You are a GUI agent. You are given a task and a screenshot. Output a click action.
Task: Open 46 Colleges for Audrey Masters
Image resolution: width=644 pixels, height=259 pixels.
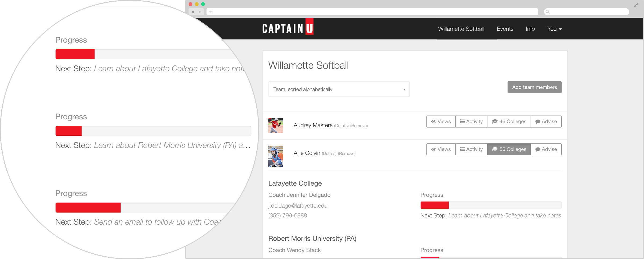tap(509, 121)
